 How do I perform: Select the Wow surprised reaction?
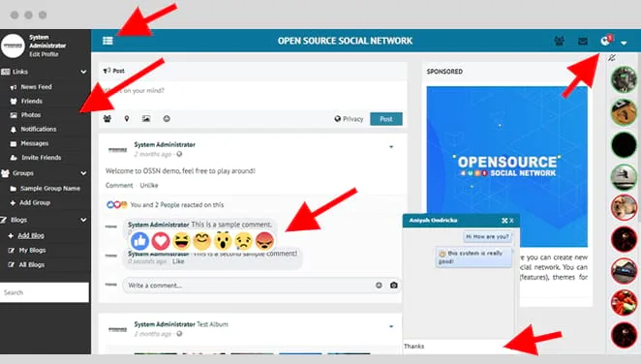point(223,241)
